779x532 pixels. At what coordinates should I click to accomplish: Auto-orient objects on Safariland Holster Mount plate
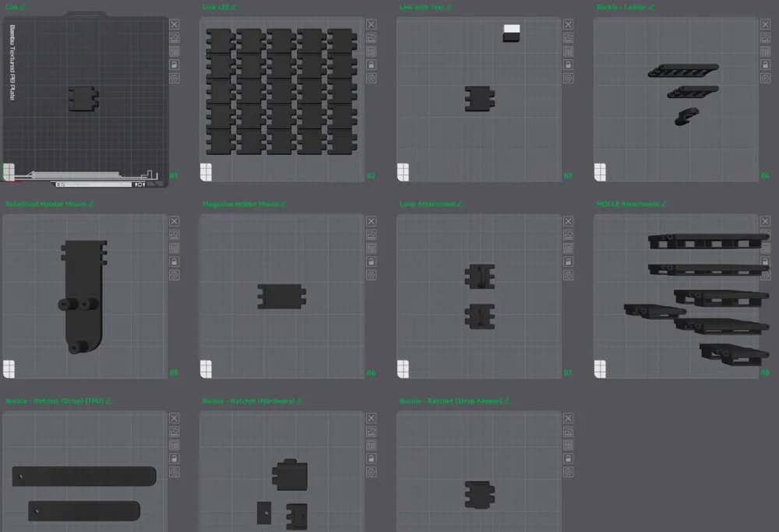pos(174,234)
